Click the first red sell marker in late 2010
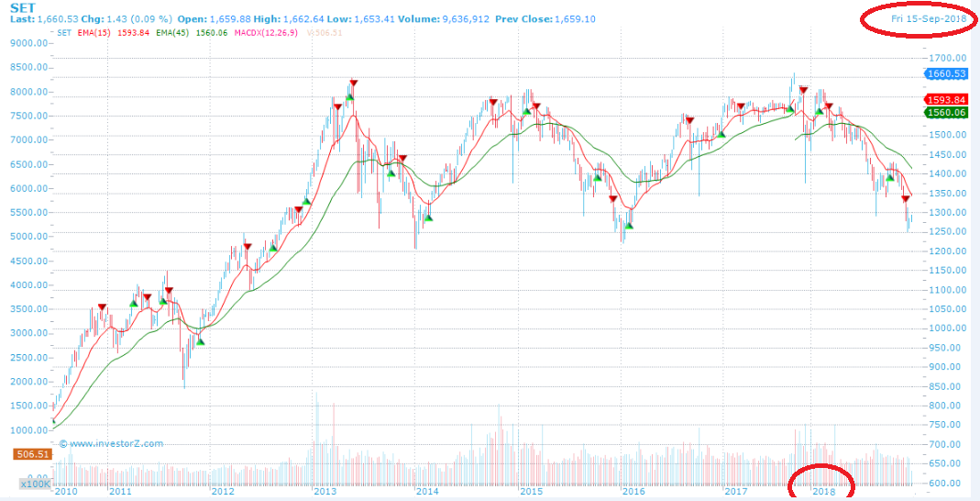This screenshot has height=501, width=980. click(x=103, y=307)
